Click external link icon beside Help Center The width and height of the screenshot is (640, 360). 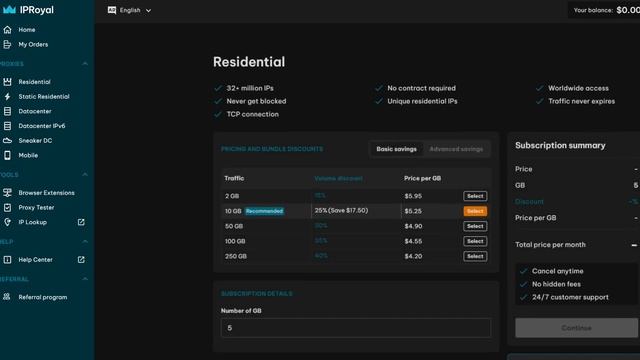[x=81, y=260]
